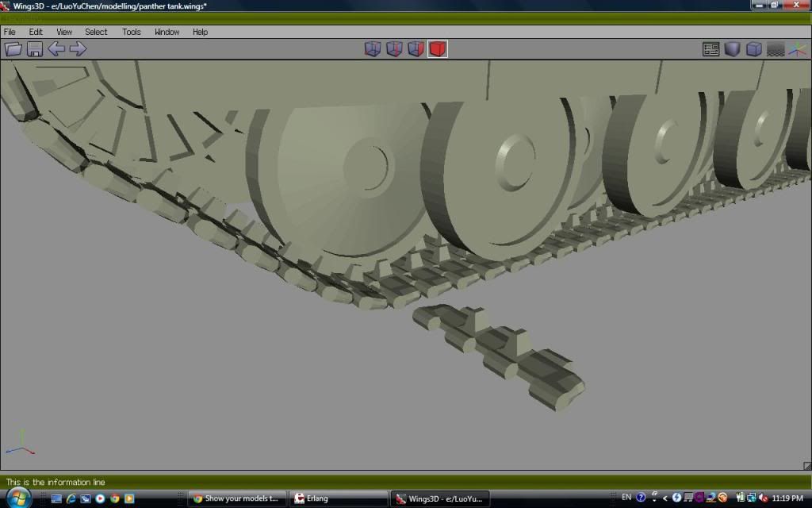Click the Redo right arrow icon
This screenshot has height=508, width=812.
pyautogui.click(x=78, y=49)
